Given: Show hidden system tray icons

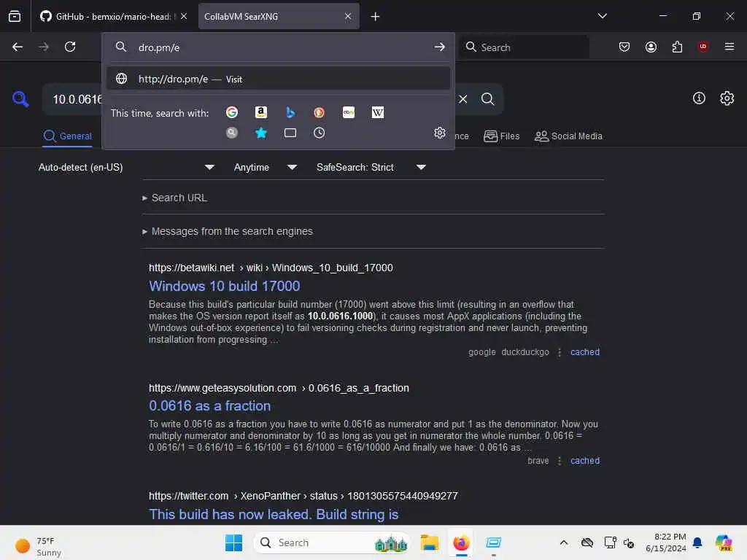Looking at the screenshot, I should (x=564, y=542).
